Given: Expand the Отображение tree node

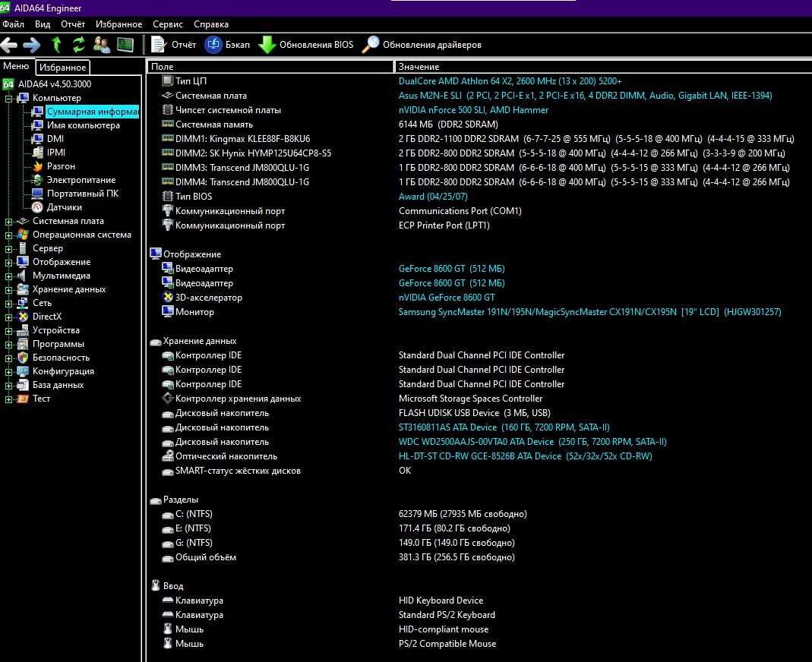Looking at the screenshot, I should (x=8, y=263).
